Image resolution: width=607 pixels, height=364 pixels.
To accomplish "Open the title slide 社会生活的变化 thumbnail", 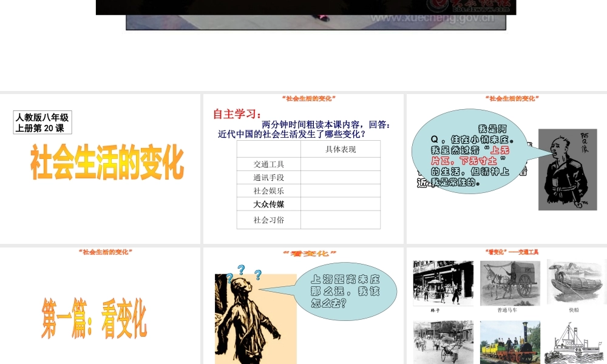I will (100, 169).
